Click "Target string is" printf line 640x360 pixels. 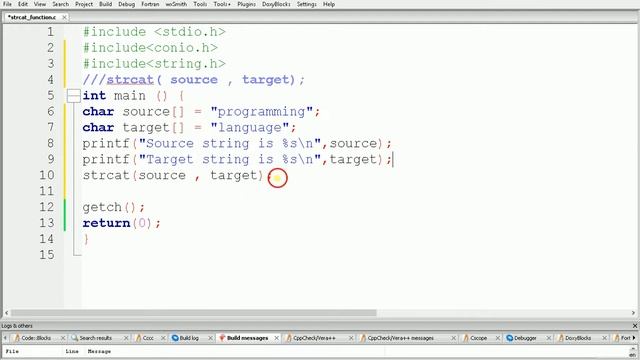click(237, 160)
